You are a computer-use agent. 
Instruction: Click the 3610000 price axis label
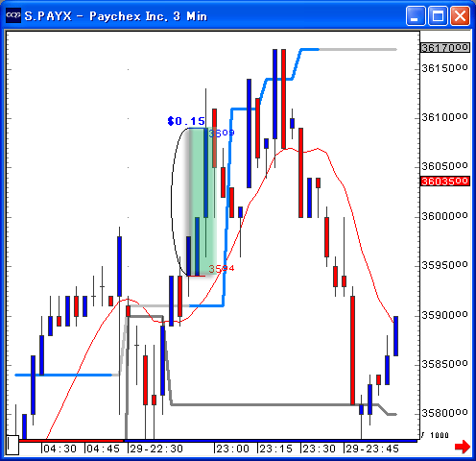[444, 117]
